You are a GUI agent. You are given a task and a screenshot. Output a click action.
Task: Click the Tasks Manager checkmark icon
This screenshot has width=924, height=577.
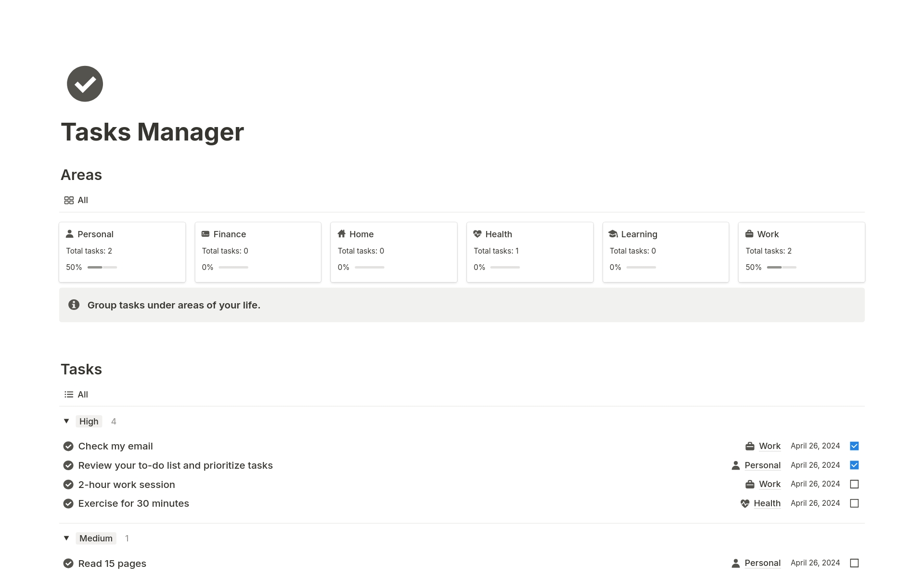click(85, 83)
